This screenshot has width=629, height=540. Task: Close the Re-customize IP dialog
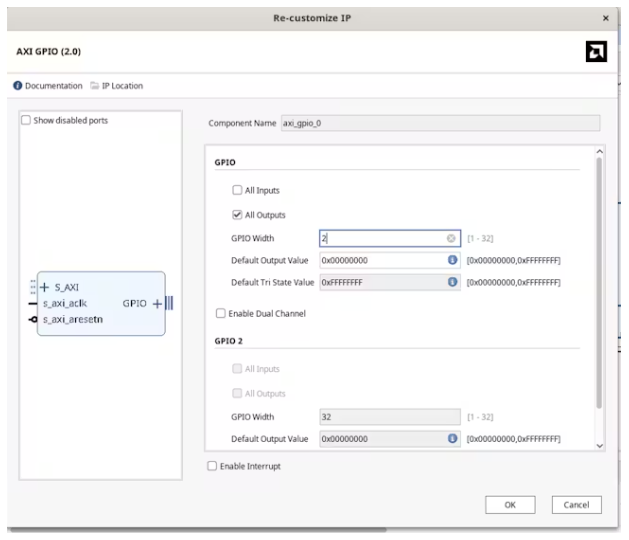pyautogui.click(x=605, y=18)
